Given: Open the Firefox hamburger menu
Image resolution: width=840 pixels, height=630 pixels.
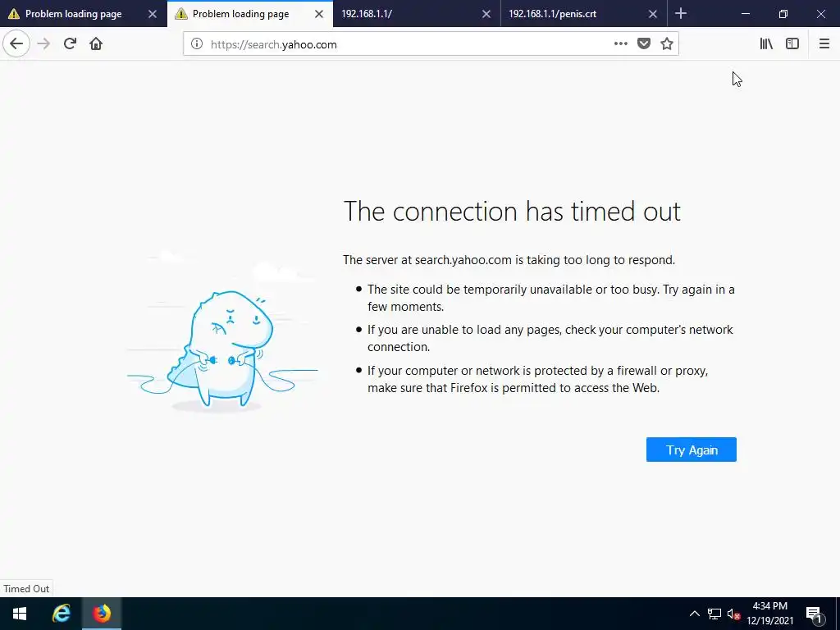Looking at the screenshot, I should pyautogui.click(x=824, y=44).
